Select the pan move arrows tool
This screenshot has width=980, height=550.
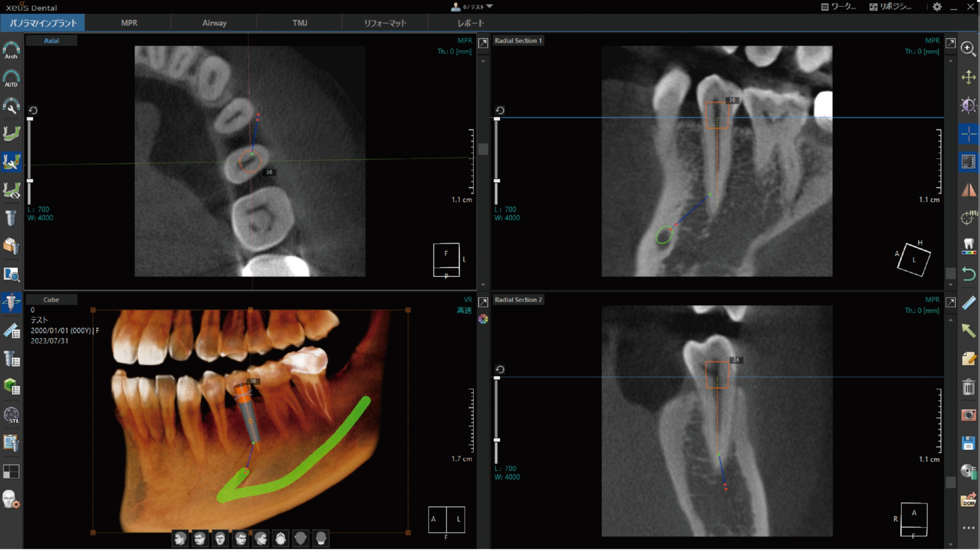(968, 78)
